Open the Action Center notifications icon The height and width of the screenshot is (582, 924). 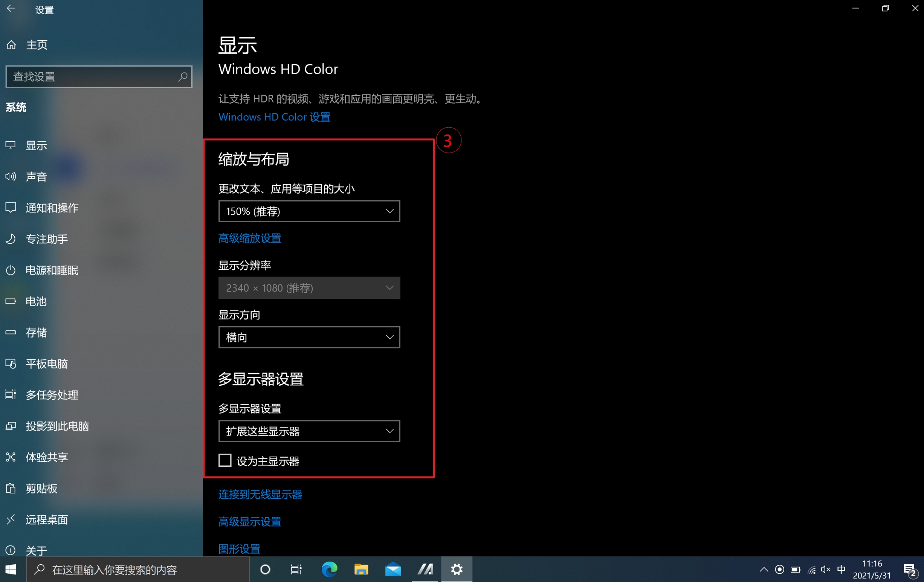pos(910,570)
